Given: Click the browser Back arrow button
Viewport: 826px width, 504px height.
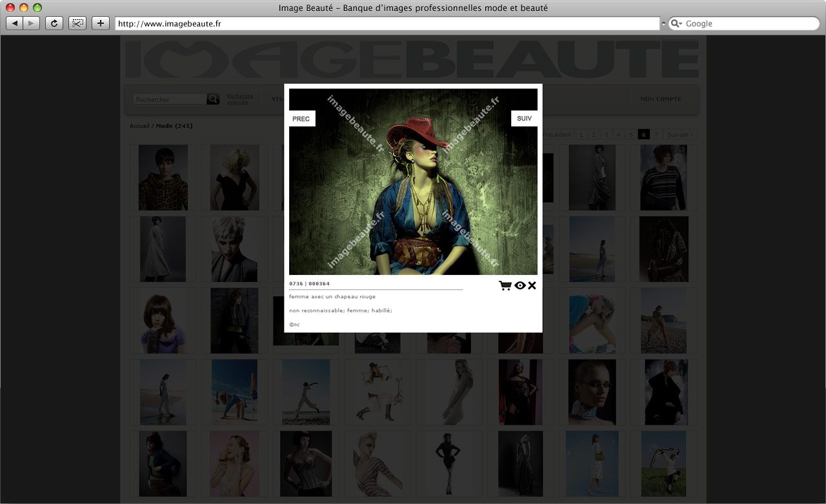Looking at the screenshot, I should (x=14, y=23).
